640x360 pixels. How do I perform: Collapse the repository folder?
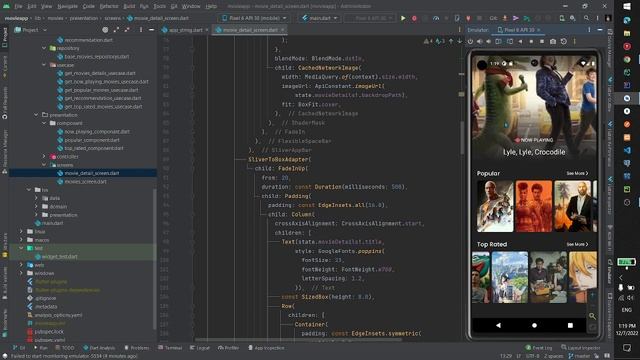(x=44, y=48)
